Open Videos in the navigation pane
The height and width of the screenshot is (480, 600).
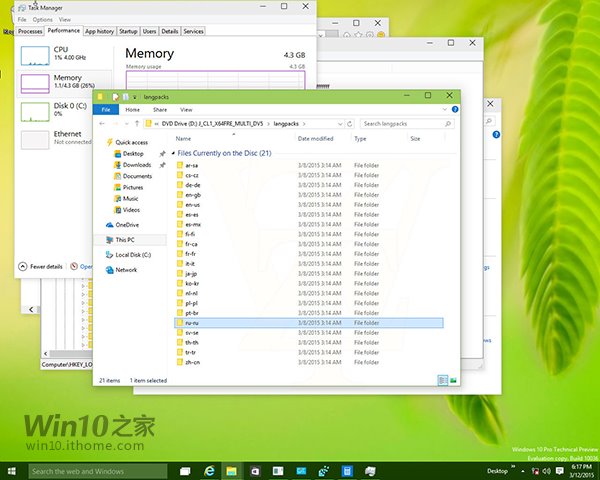click(x=131, y=210)
